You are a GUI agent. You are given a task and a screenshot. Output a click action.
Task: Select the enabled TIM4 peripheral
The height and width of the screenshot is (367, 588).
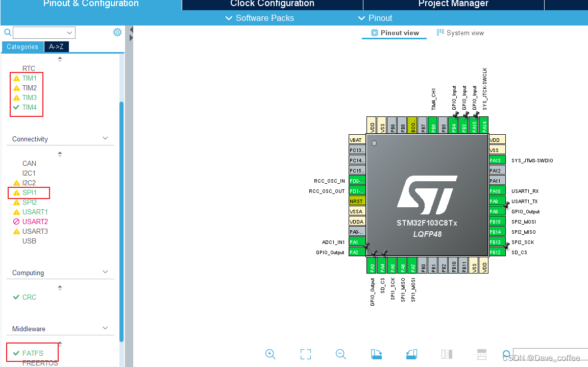(x=30, y=107)
